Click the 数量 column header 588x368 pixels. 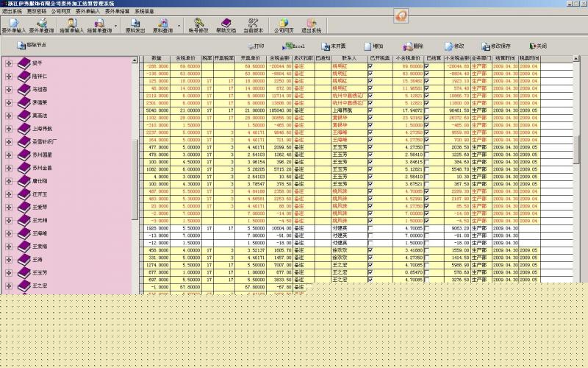point(157,59)
